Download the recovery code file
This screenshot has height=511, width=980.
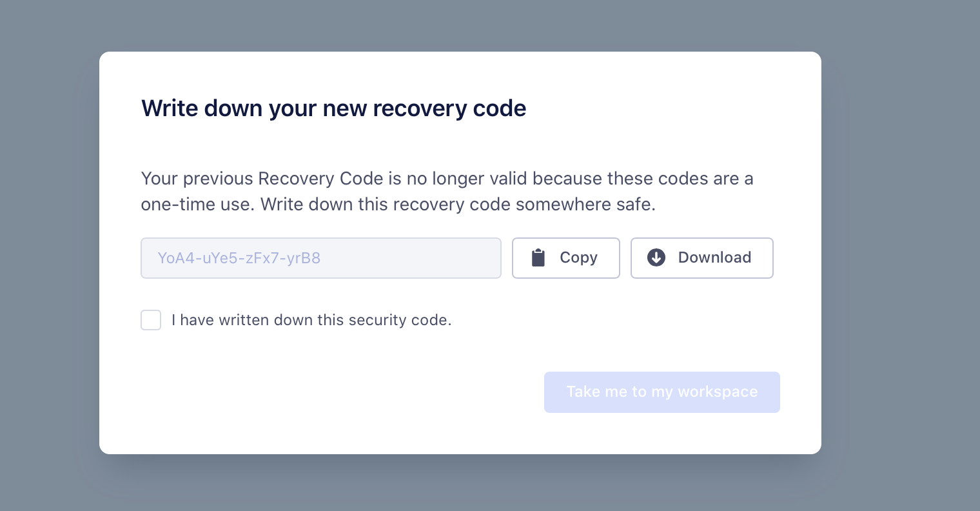tap(702, 258)
